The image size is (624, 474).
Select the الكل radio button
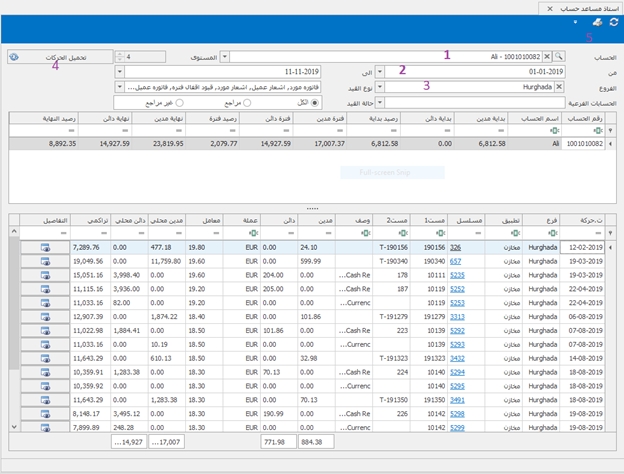315,102
